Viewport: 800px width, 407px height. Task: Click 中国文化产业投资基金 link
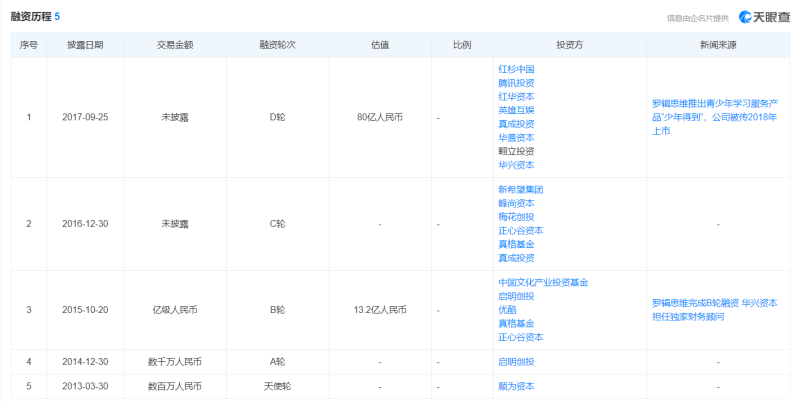(x=543, y=283)
